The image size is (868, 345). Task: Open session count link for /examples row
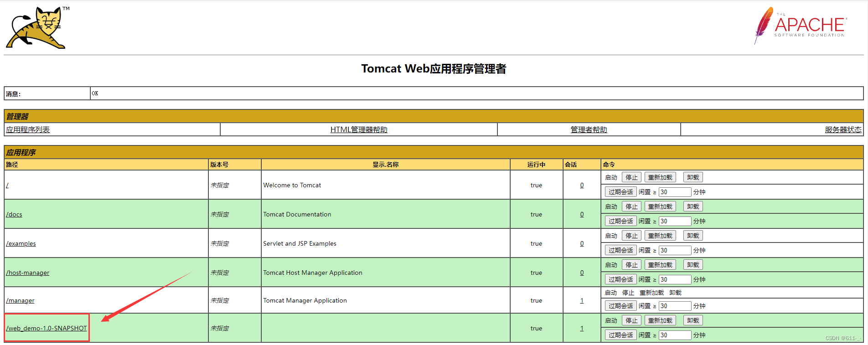tap(582, 243)
